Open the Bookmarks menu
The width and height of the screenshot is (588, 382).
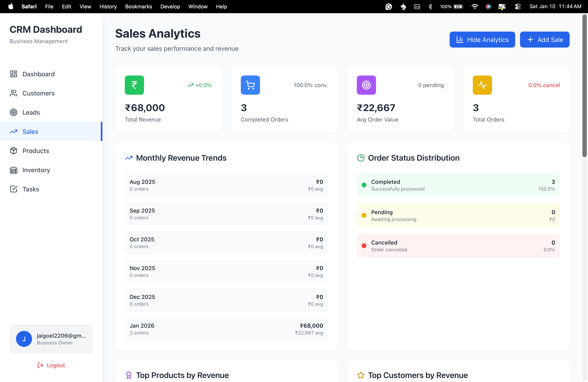[138, 6]
